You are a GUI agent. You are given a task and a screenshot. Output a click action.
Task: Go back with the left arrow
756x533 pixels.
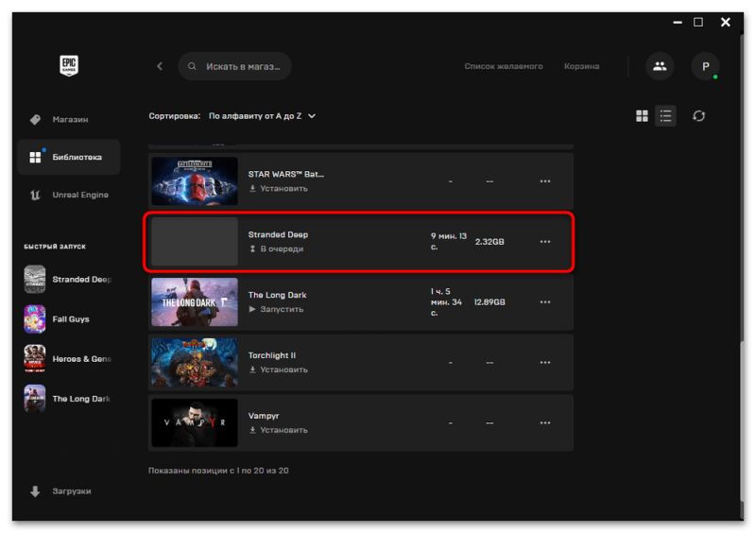click(160, 66)
